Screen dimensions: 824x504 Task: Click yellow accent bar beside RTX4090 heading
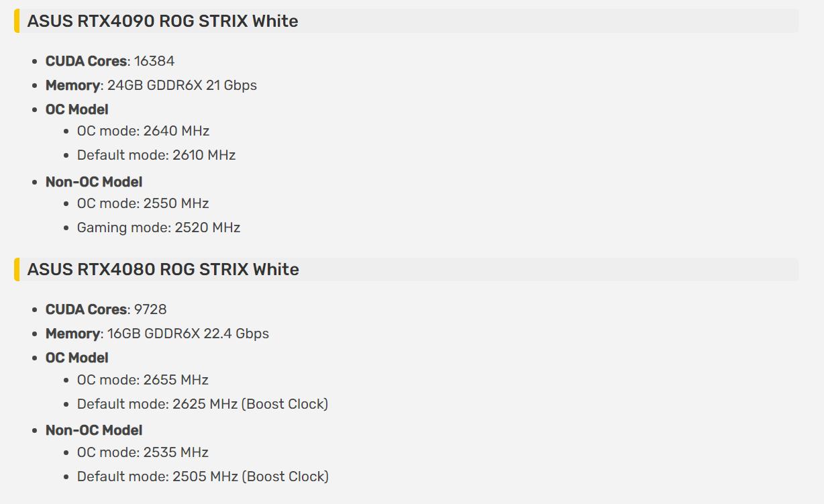coord(17,21)
